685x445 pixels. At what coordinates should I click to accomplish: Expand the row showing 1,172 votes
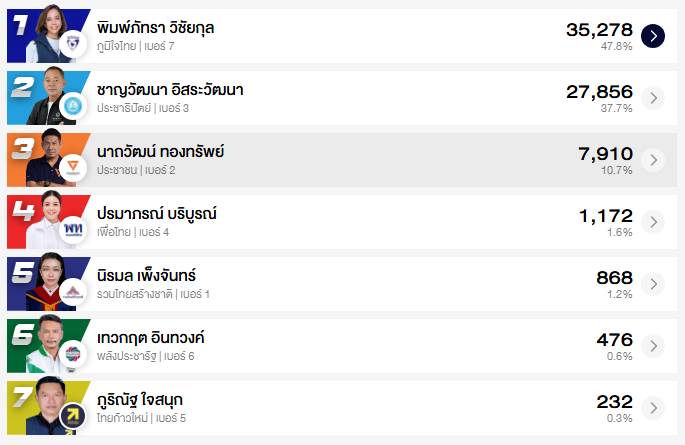coord(652,222)
